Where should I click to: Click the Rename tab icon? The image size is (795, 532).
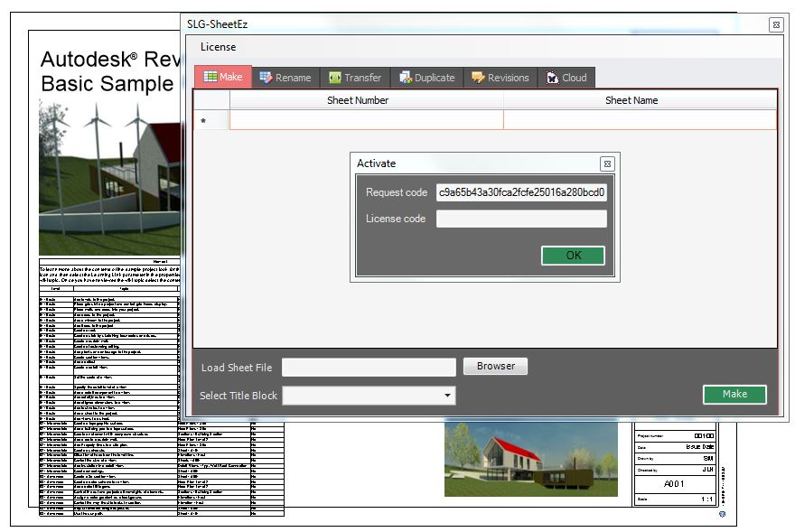(x=266, y=77)
